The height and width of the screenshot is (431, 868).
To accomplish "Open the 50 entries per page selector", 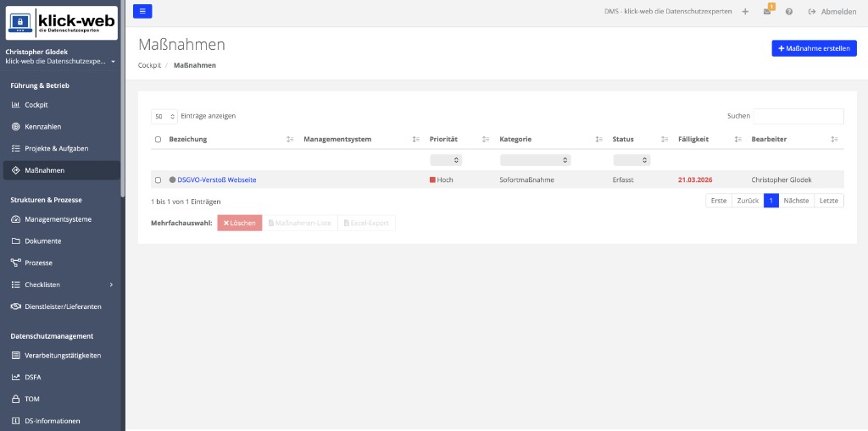I will click(x=164, y=117).
